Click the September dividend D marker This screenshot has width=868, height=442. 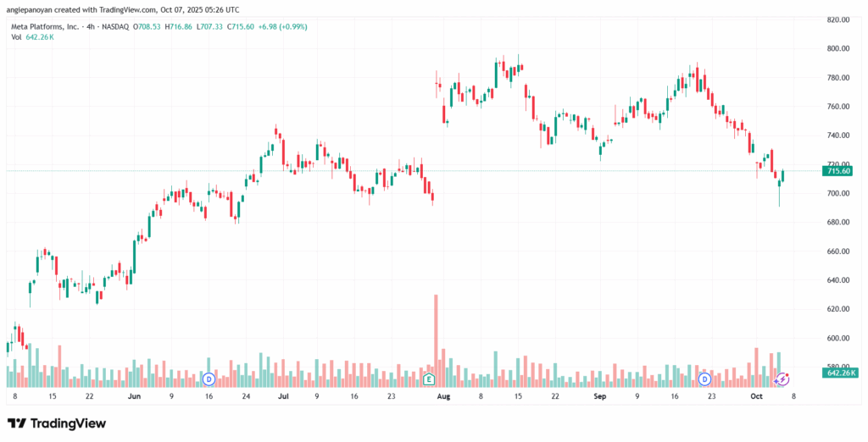click(704, 378)
